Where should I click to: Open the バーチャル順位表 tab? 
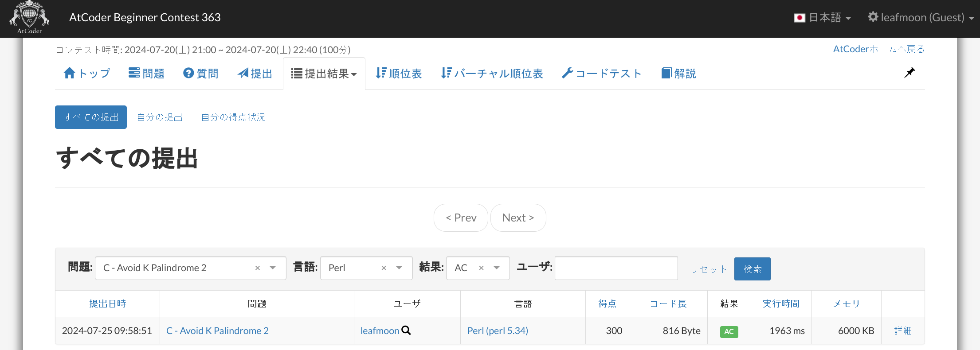pyautogui.click(x=492, y=74)
